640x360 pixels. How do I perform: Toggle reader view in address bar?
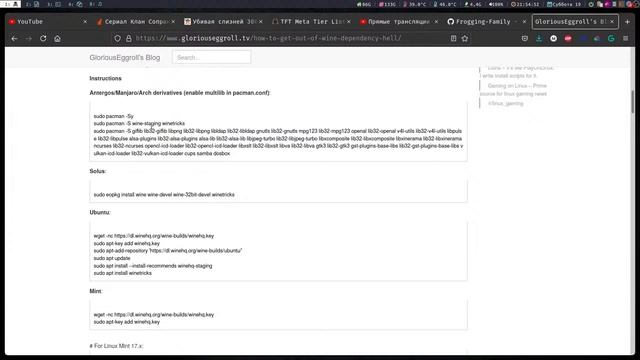pos(453,38)
